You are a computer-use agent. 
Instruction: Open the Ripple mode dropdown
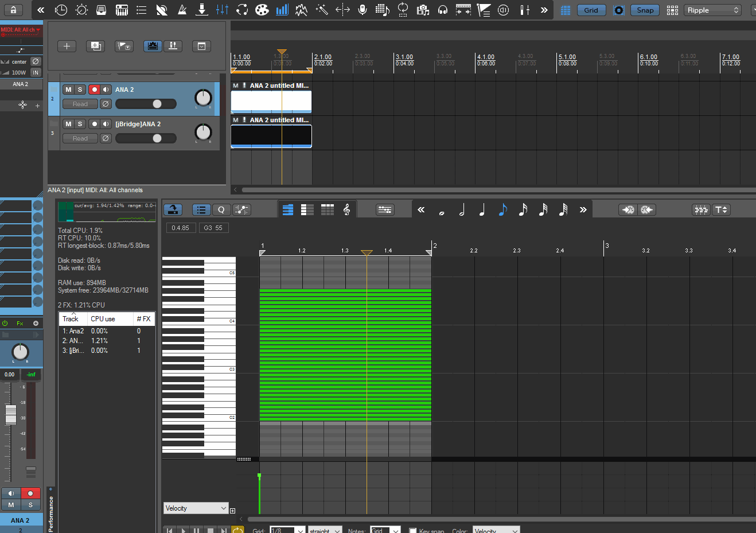point(713,10)
